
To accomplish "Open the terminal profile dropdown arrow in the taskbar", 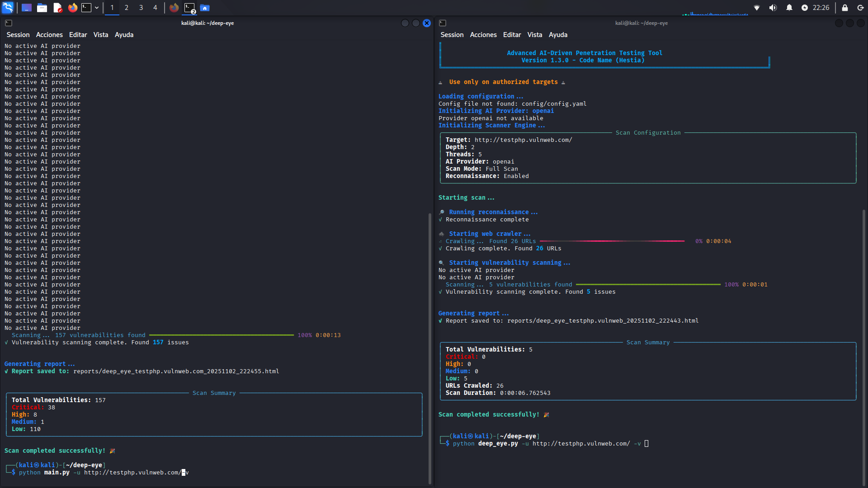I will (x=96, y=8).
